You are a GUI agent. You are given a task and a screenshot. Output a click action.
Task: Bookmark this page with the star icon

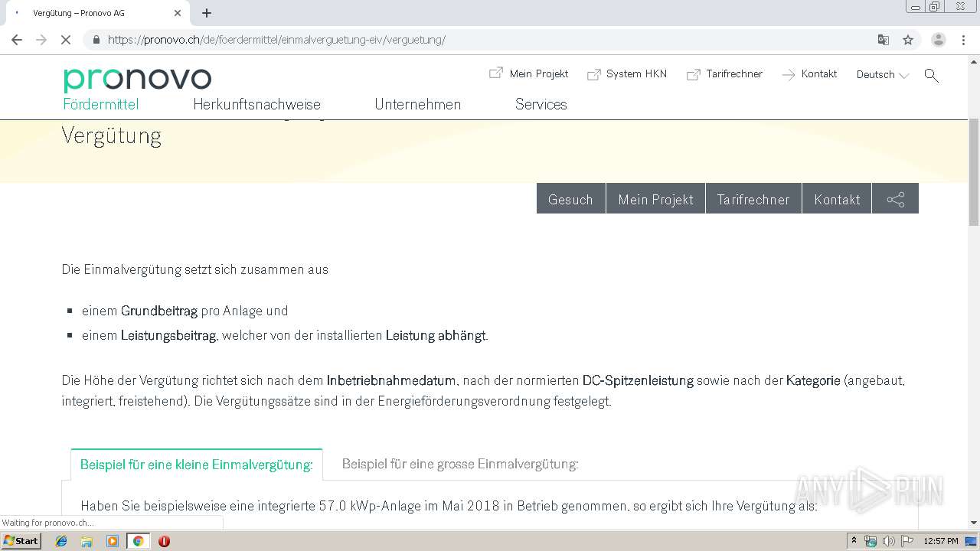point(908,40)
